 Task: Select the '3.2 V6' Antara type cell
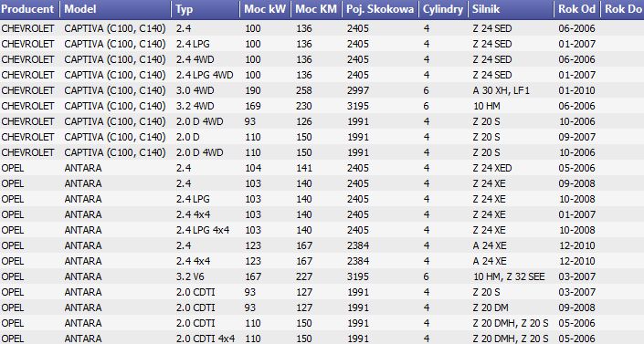tap(190, 276)
